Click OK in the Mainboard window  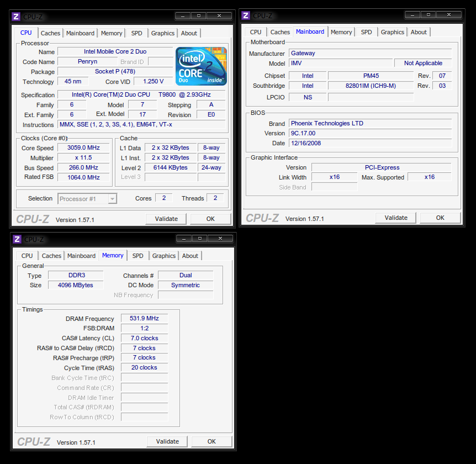click(440, 218)
